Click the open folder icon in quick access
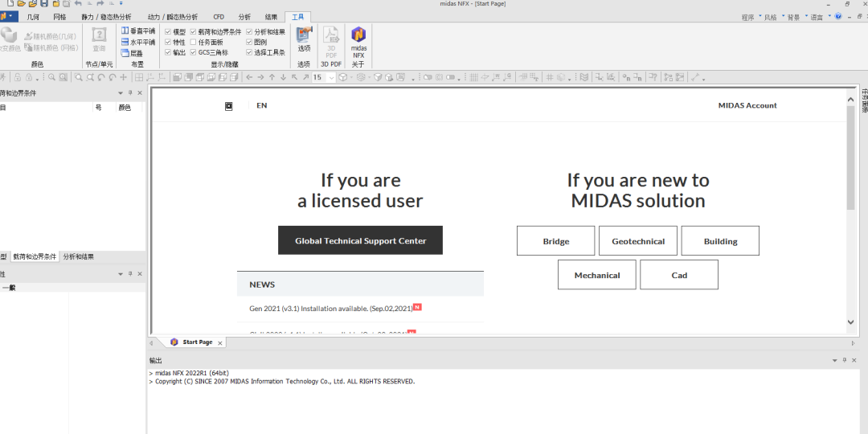 point(22,3)
